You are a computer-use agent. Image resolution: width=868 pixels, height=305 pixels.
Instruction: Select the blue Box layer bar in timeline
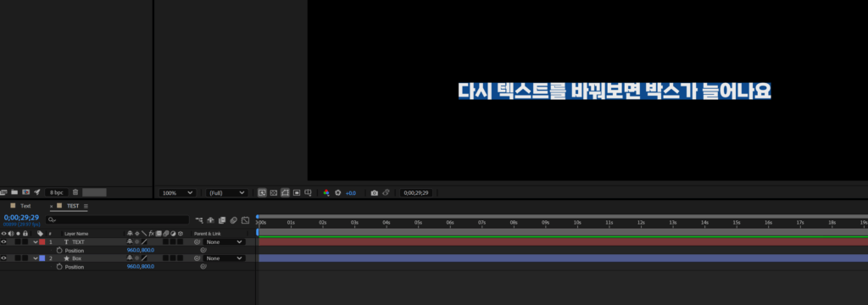[x=563, y=258]
